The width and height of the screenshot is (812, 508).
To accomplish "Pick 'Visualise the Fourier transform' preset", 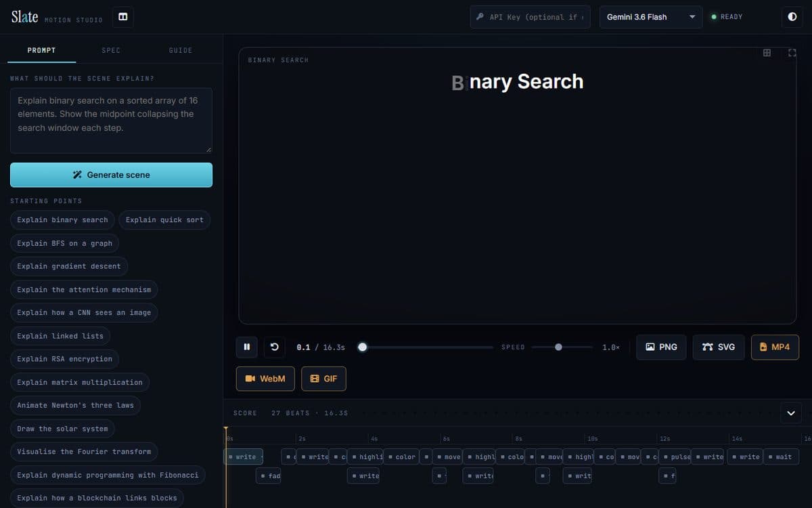I will coord(84,452).
